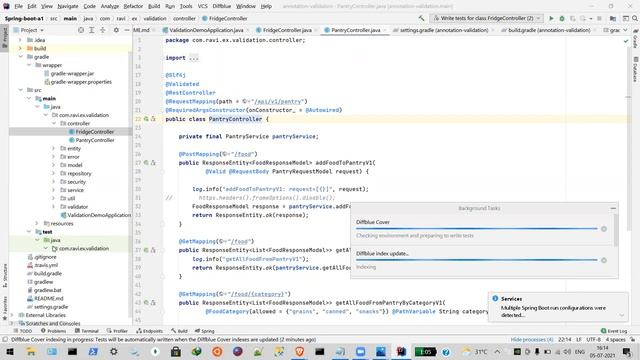Viewport: 640px width, 360px height.
Task: Cancel the Diffblue index update task
Action: click(x=604, y=260)
